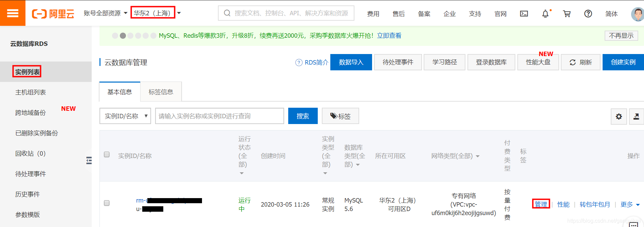Open the 官网 top menu
Viewport: 644px width, 227px height.
click(x=500, y=14)
